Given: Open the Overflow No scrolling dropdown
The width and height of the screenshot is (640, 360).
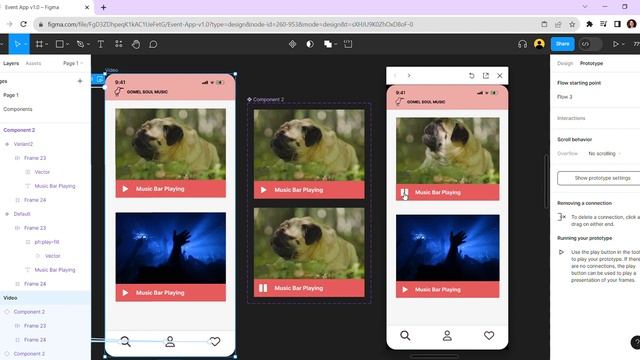Looking at the screenshot, I should 604,153.
